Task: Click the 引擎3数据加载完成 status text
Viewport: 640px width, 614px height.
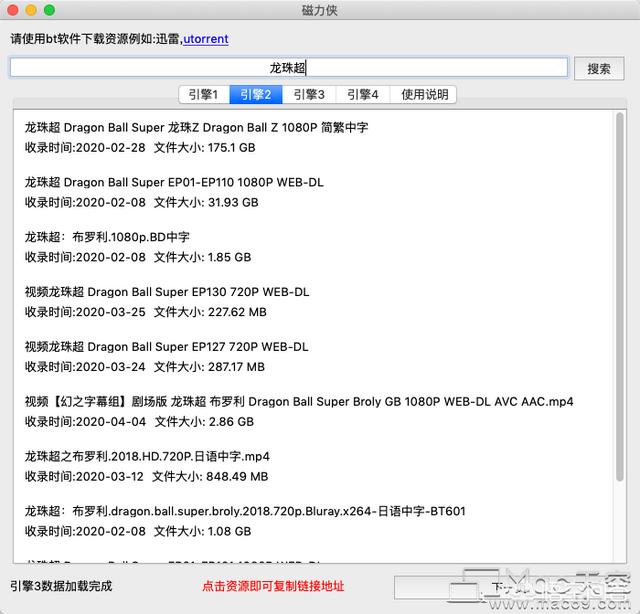Action: 61,586
